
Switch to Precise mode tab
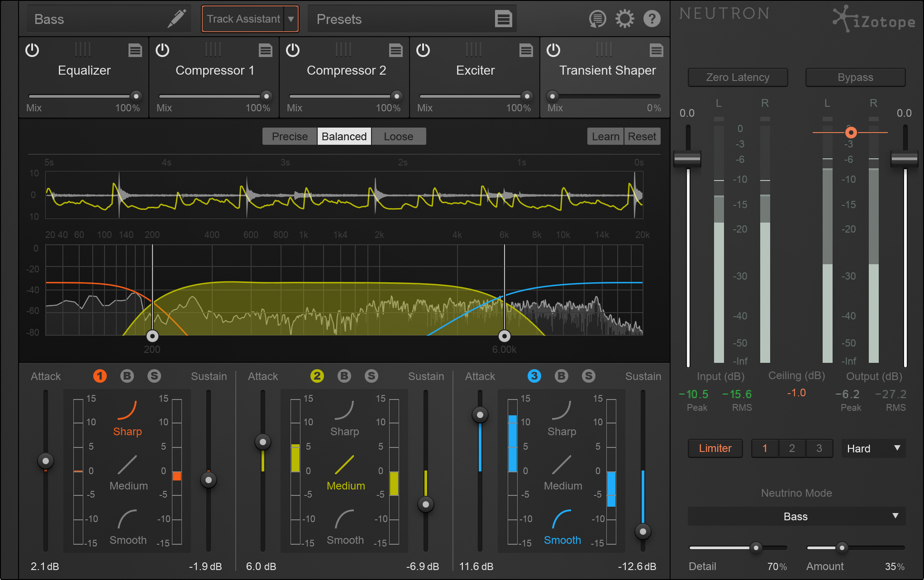coord(290,137)
